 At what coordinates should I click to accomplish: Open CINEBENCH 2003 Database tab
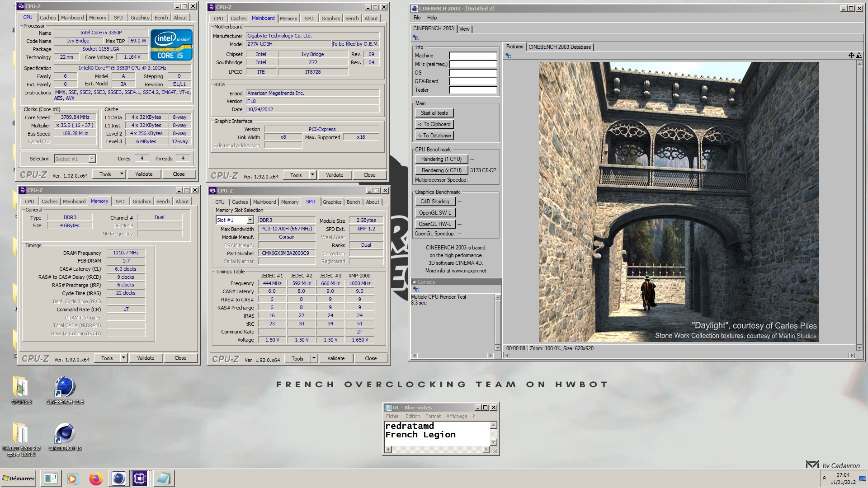click(x=560, y=47)
